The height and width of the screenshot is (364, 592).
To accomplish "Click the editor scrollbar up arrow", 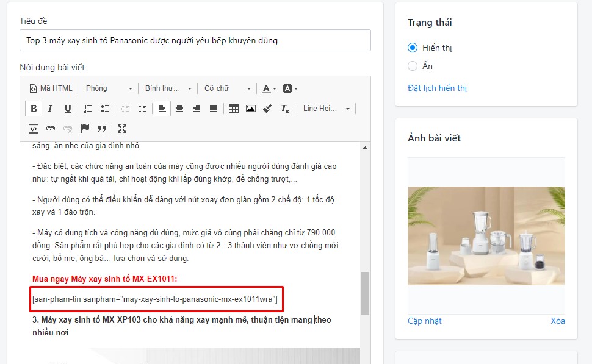I will pos(365,148).
